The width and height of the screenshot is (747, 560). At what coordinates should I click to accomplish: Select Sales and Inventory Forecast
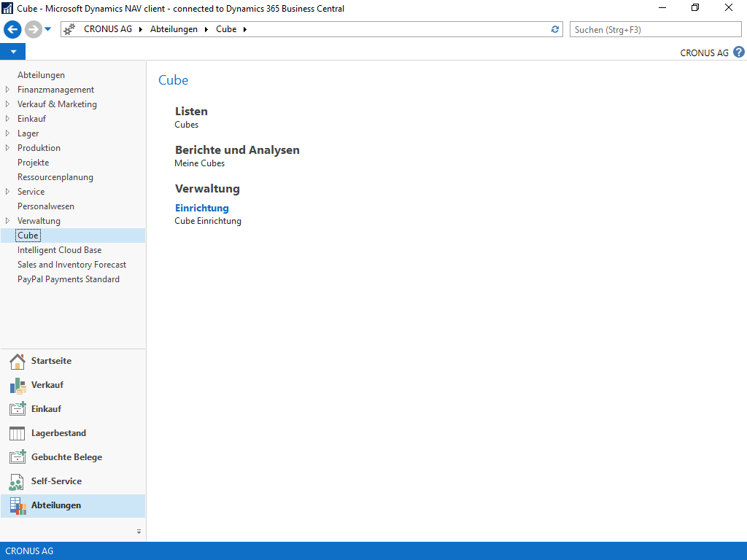click(72, 264)
